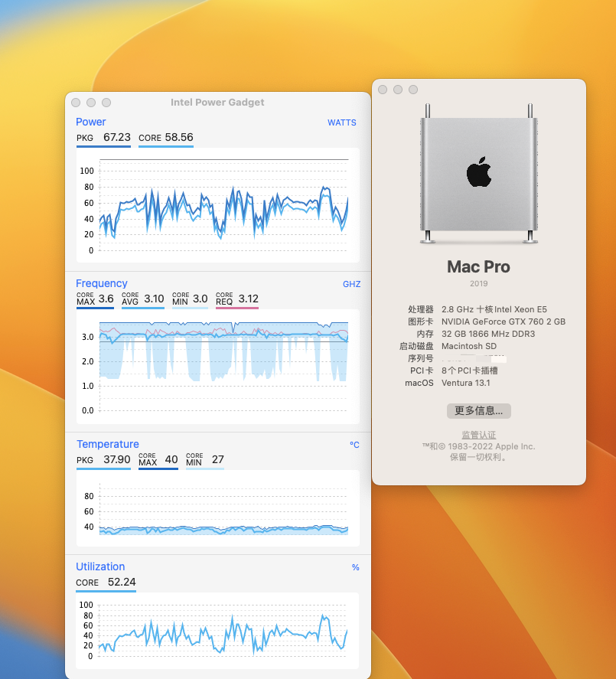Select the CORE MIN 27 temperature value
616x679 pixels.
coord(205,460)
